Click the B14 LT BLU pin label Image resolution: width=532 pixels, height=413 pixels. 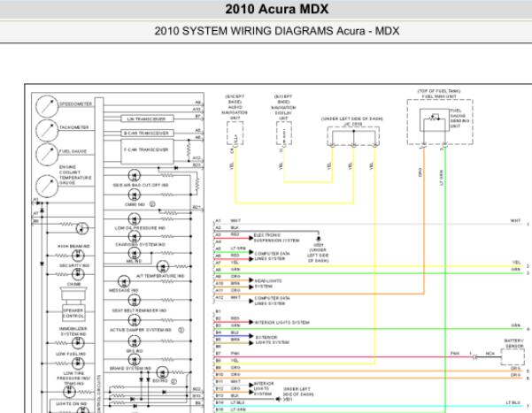230,402
